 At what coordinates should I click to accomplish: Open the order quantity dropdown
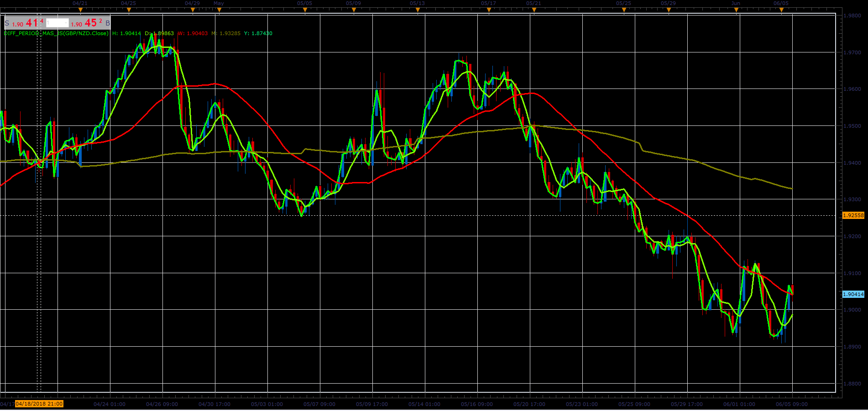pos(58,23)
